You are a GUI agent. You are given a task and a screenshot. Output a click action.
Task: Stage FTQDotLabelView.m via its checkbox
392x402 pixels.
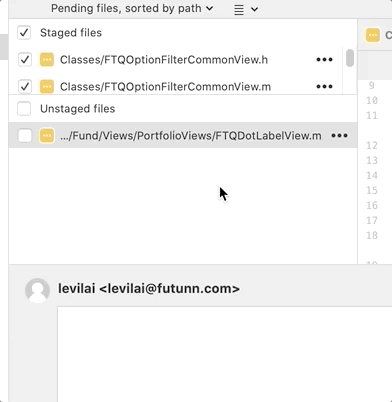point(25,136)
